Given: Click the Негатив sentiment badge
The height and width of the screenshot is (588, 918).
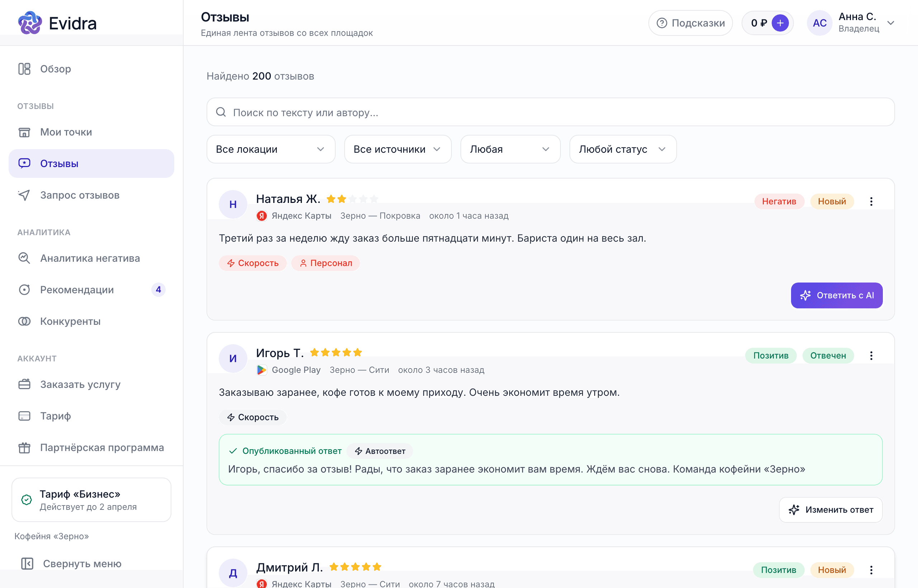Looking at the screenshot, I should click(x=779, y=201).
